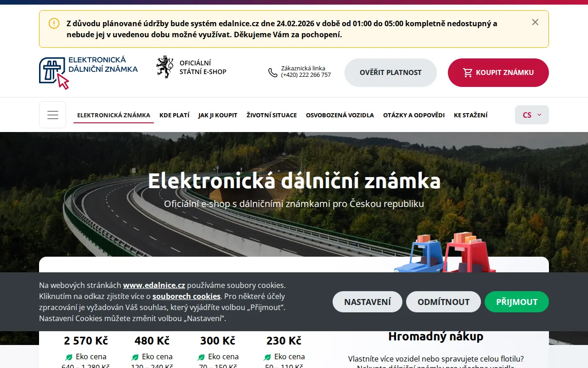Open Otázky a odpovědi section
The image size is (588, 368).
(x=414, y=115)
